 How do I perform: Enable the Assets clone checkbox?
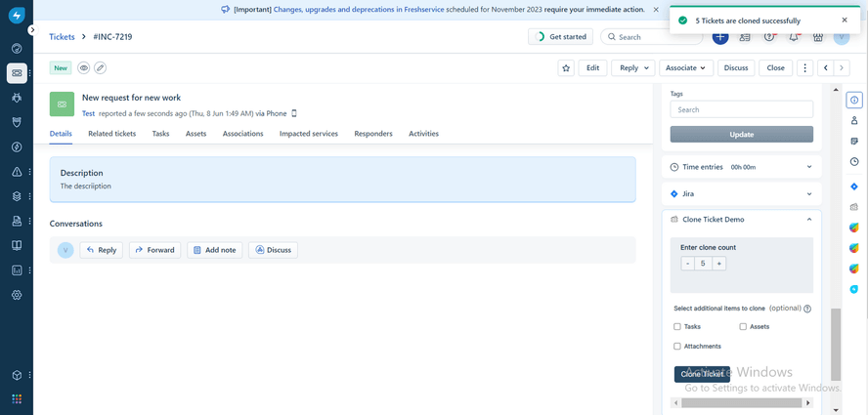point(743,327)
